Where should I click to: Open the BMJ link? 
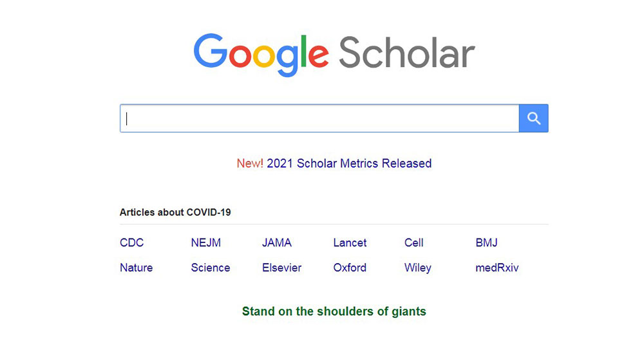[487, 242]
